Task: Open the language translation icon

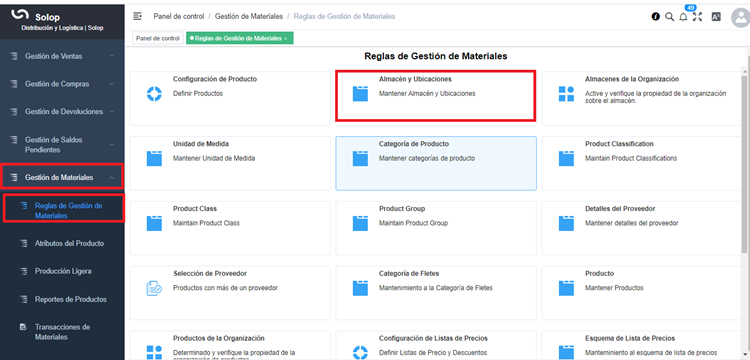Action: coord(716,17)
